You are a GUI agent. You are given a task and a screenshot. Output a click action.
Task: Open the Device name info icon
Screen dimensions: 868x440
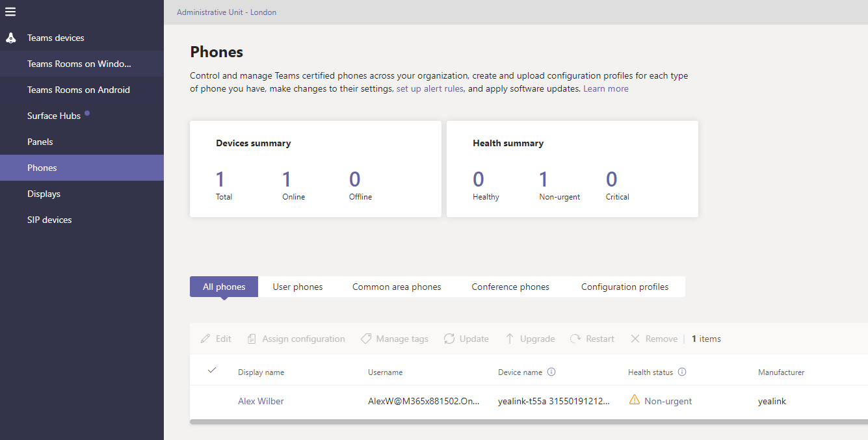coord(551,372)
